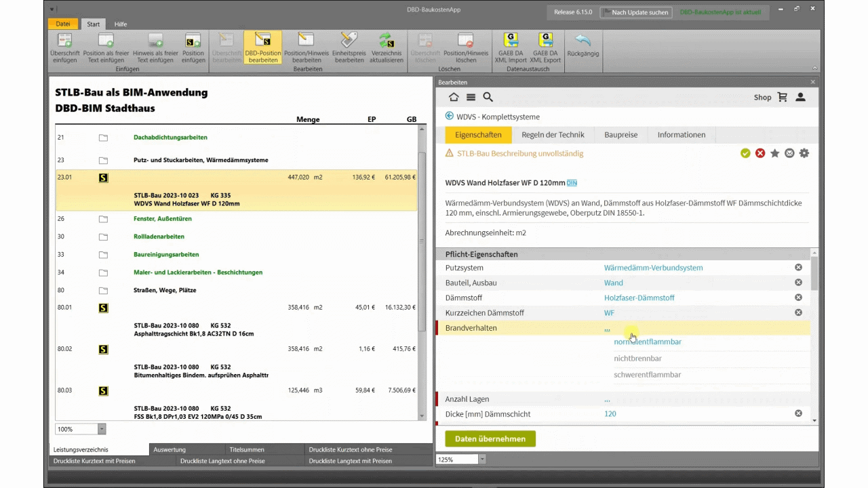Click Wärmedämm-Verbundsystem value link

[x=653, y=268]
